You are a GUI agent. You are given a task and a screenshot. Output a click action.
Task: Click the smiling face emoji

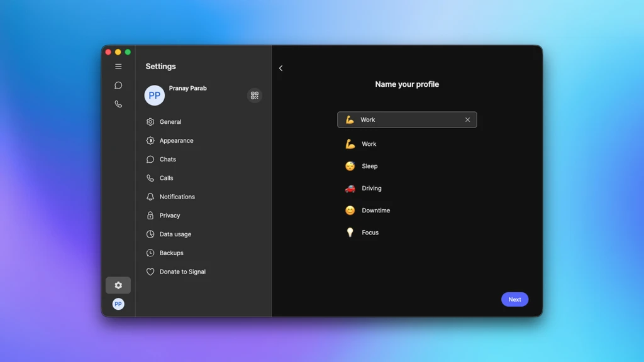[x=350, y=211]
